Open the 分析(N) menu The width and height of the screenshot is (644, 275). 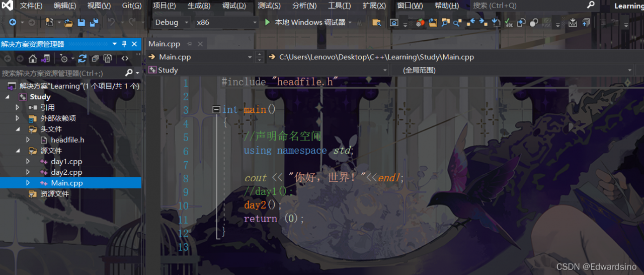pos(304,6)
